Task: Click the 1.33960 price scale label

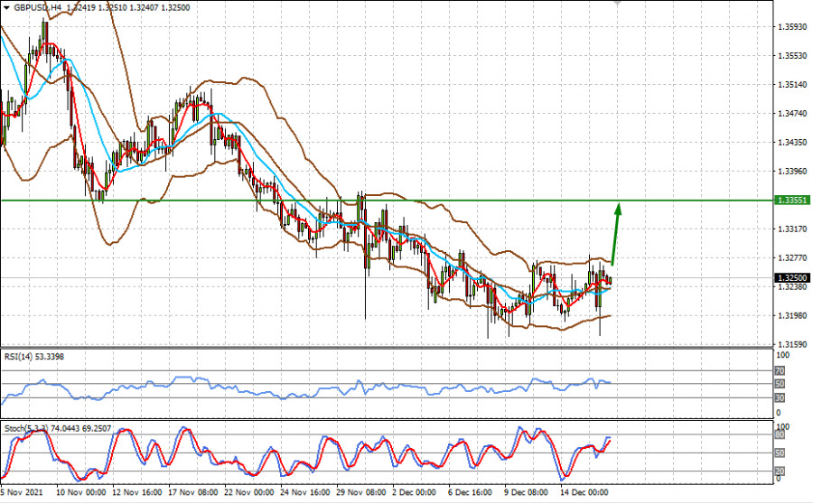Action: (791, 171)
